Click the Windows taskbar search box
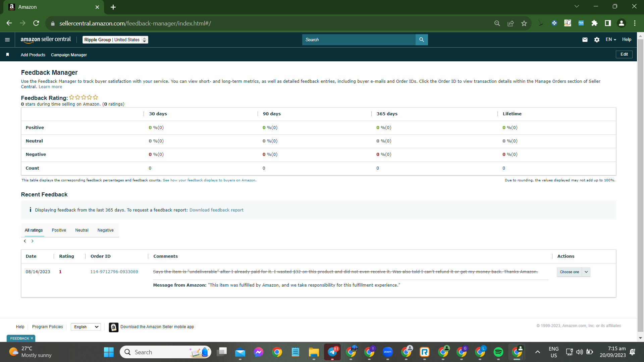The width and height of the screenshot is (644, 362). point(166,352)
